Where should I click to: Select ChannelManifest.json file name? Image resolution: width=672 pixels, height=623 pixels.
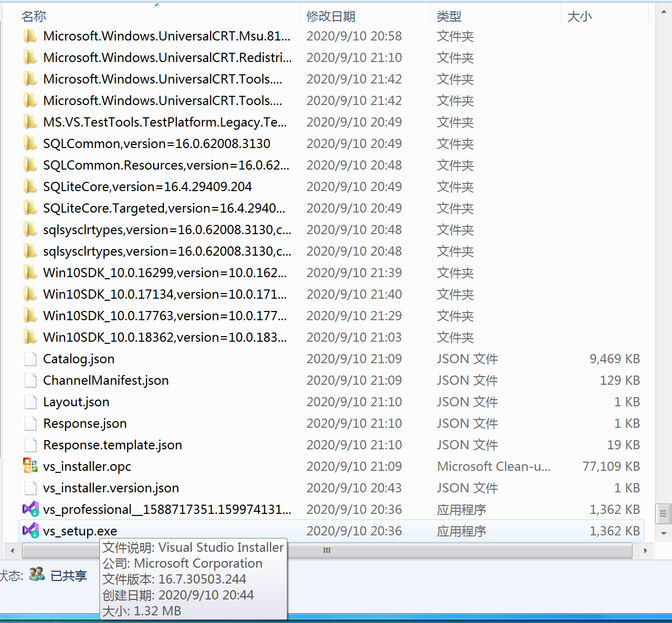[106, 380]
